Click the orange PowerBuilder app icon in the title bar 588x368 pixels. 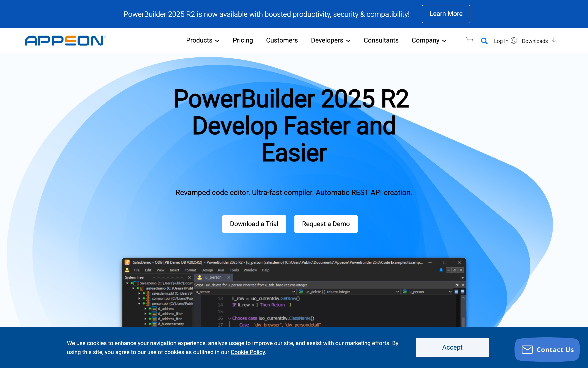click(x=127, y=262)
